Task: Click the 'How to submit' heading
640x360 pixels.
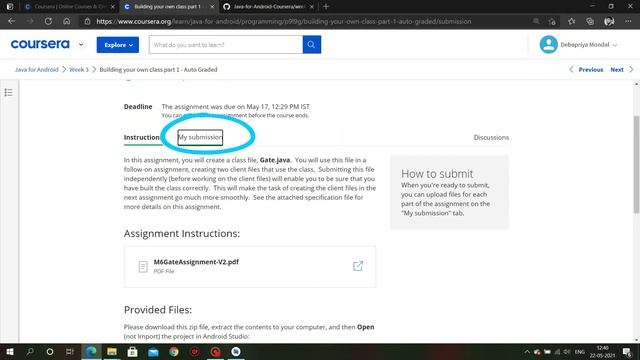Action: tap(437, 173)
